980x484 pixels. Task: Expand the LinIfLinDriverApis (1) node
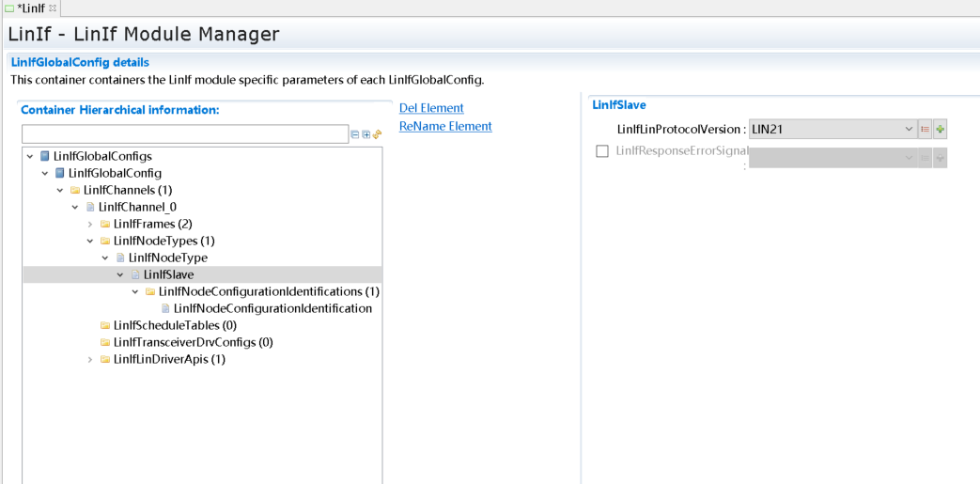pos(90,359)
